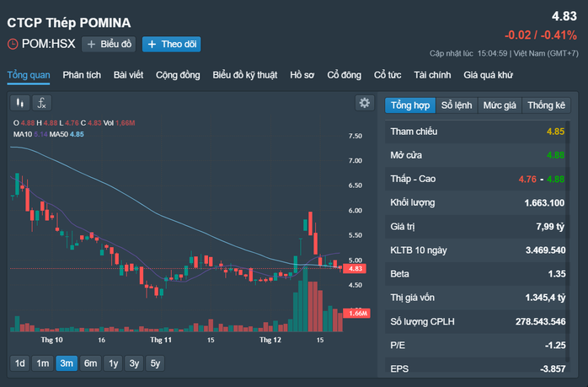Viewport: 588px width, 387px height.
Task: Set chart range to 5y
Action: point(155,363)
